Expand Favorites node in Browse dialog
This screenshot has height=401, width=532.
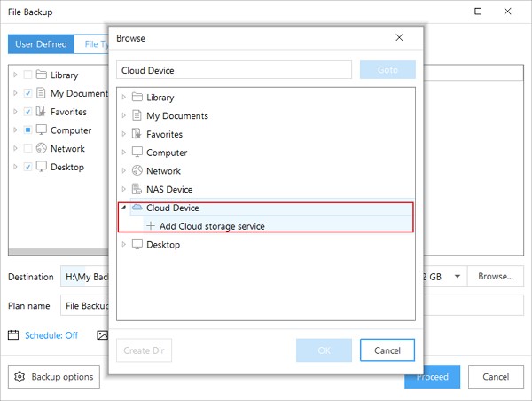click(124, 134)
